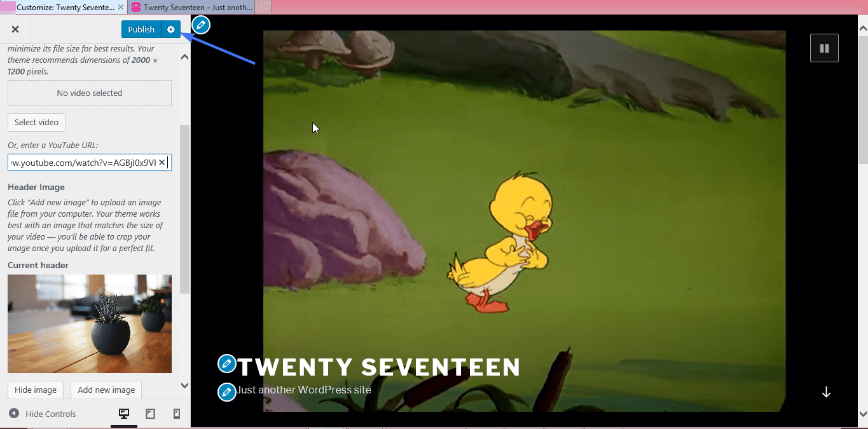This screenshot has height=429, width=868.
Task: Close the Customizer with the X icon
Action: (15, 29)
